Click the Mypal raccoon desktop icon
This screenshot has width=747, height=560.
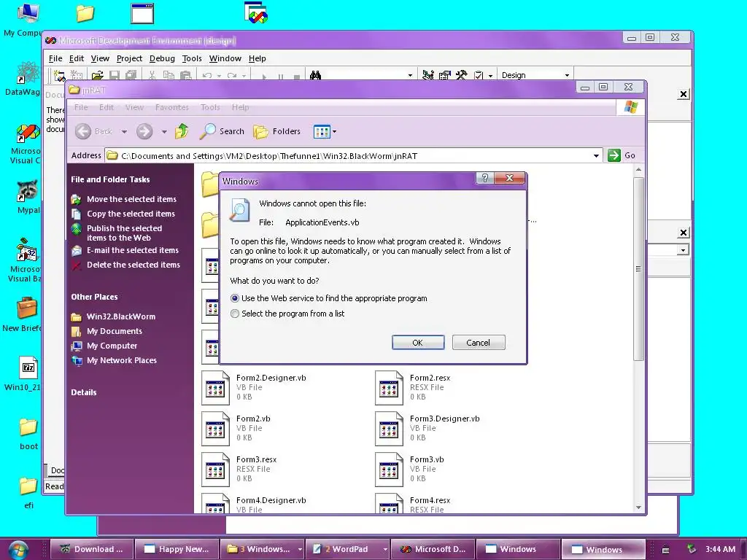(28, 190)
